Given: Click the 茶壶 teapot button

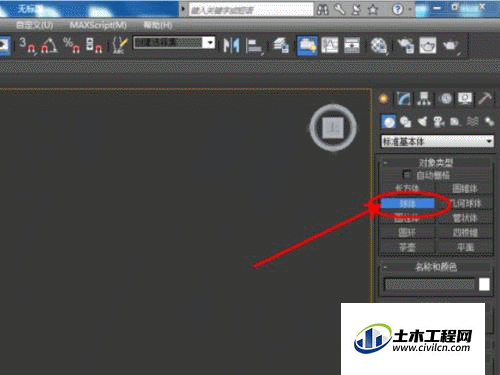Looking at the screenshot, I should tap(408, 247).
